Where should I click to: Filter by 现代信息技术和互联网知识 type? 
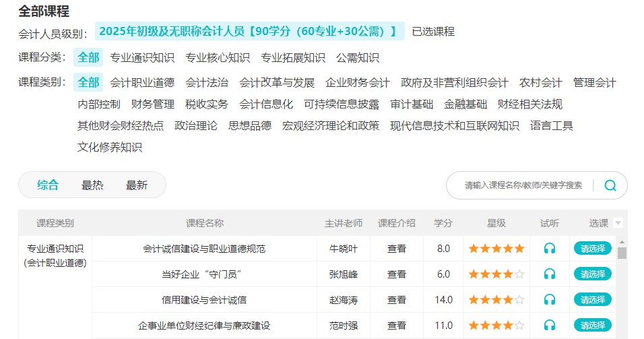pyautogui.click(x=455, y=126)
